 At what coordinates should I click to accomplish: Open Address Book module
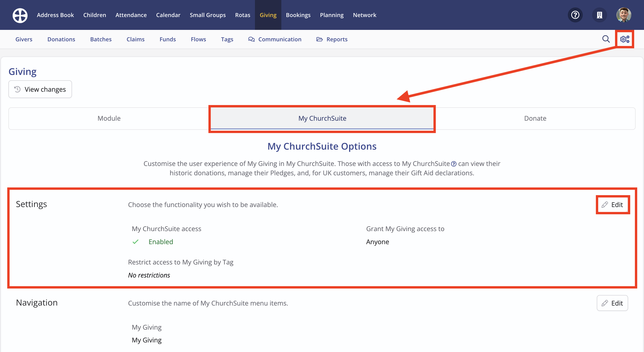(x=55, y=15)
